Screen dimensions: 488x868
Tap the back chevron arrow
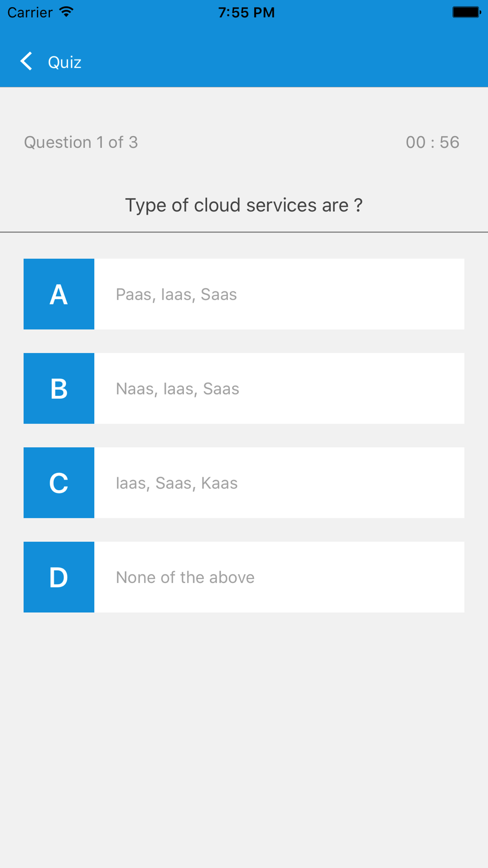26,62
